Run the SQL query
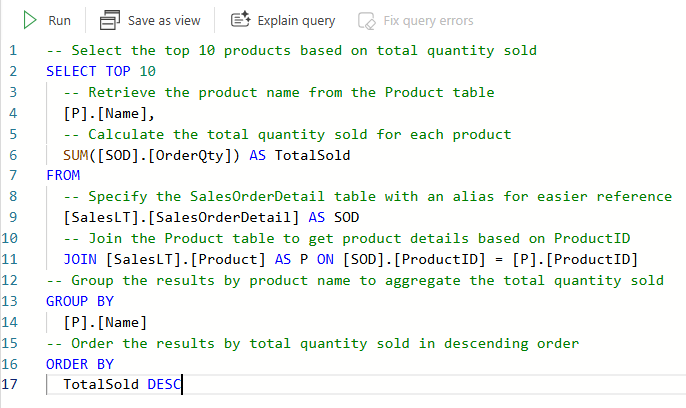Image resolution: width=686 pixels, height=408 pixels. pyautogui.click(x=47, y=20)
